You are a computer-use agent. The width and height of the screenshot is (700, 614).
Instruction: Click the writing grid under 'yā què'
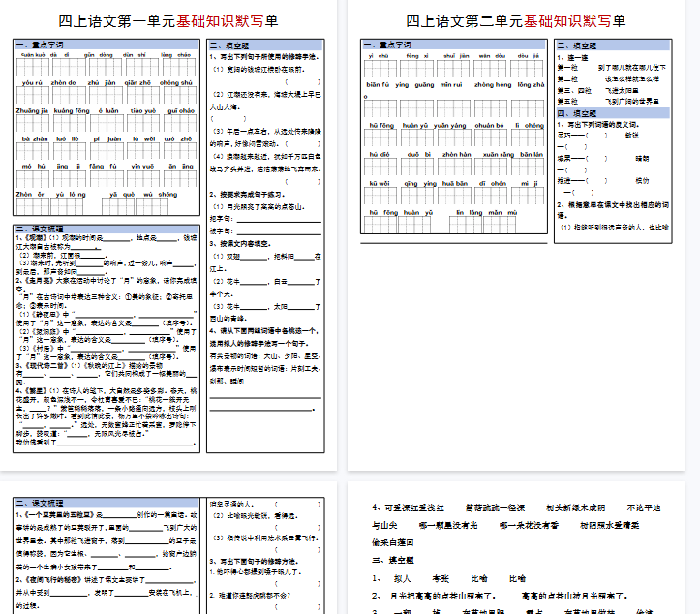118,206
